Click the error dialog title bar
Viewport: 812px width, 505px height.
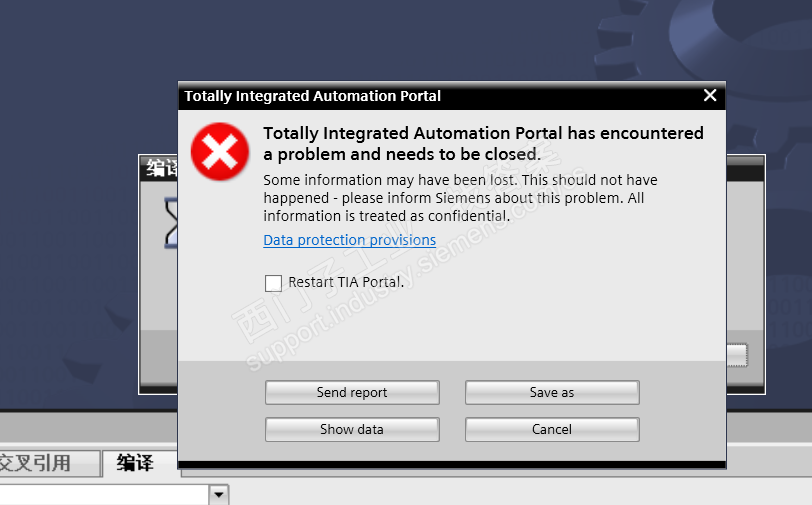click(400, 96)
